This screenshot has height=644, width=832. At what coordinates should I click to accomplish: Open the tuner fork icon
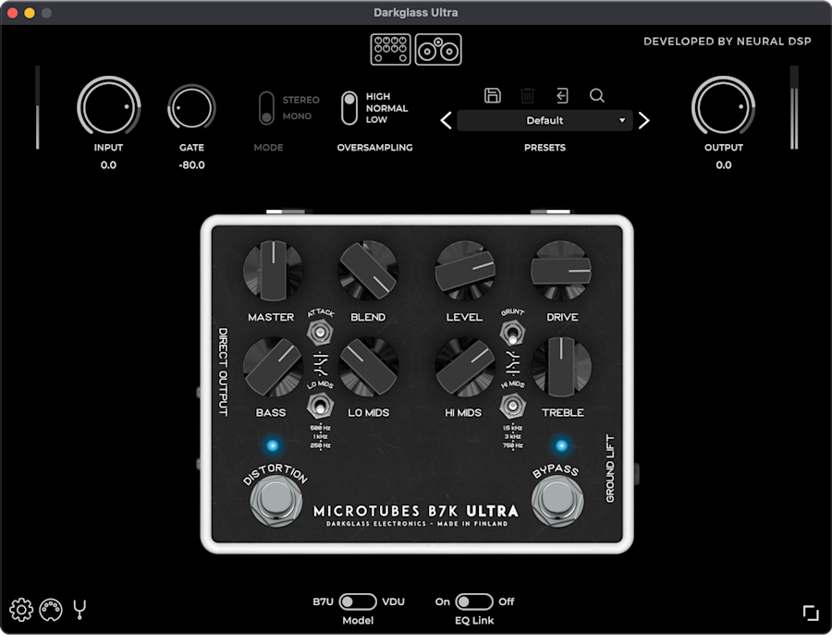point(80,609)
